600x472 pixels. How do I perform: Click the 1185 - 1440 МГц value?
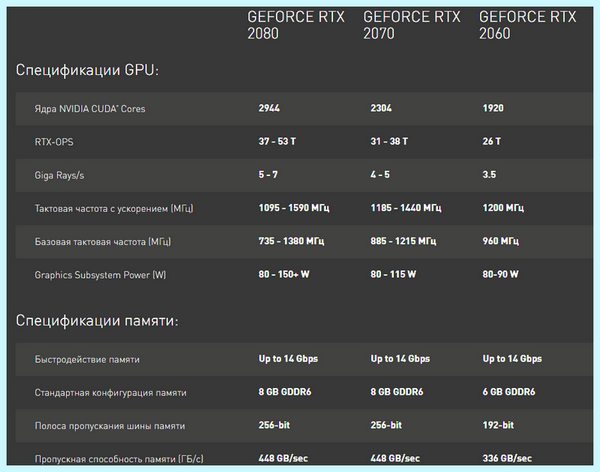406,208
